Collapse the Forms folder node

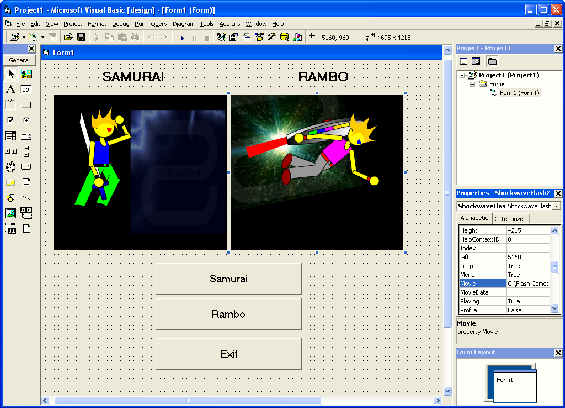coord(472,84)
